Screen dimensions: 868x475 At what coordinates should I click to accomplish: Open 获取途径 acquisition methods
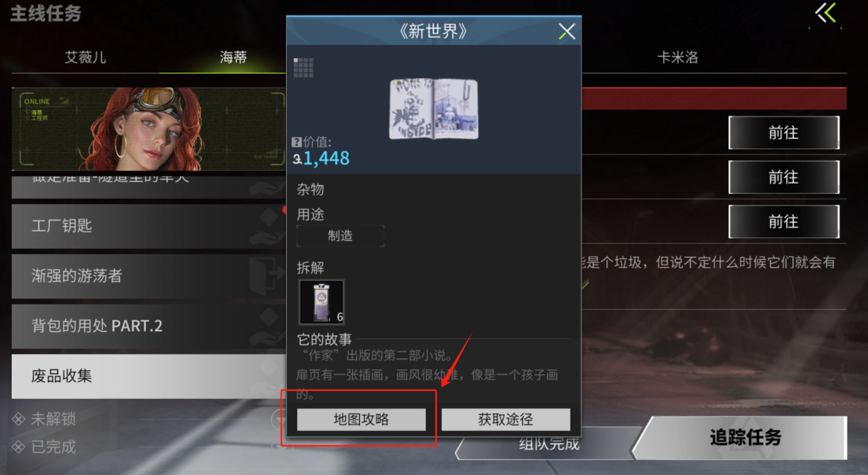coord(506,419)
